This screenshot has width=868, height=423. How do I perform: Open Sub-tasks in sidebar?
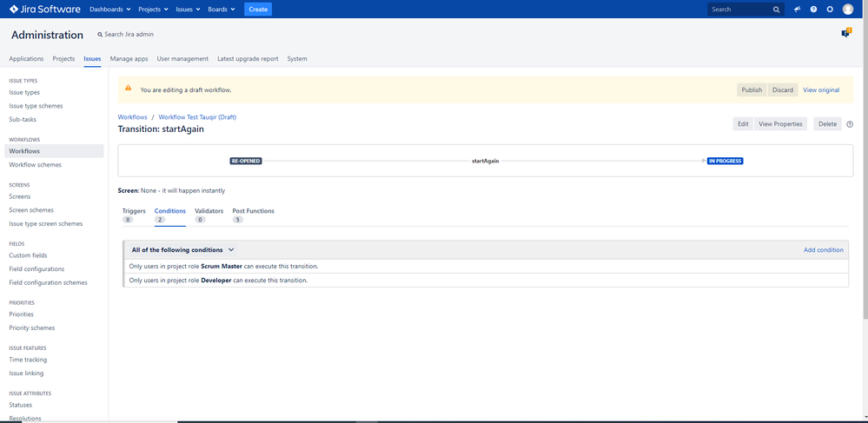pos(23,119)
